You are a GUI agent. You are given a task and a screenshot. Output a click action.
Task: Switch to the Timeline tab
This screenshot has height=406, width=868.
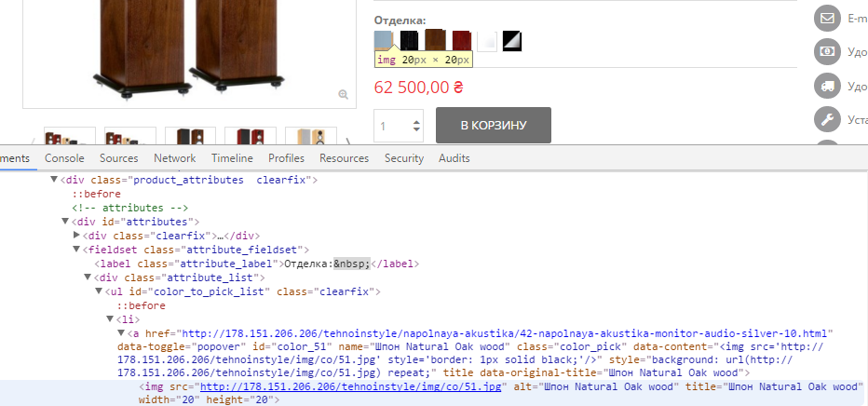[232, 158]
